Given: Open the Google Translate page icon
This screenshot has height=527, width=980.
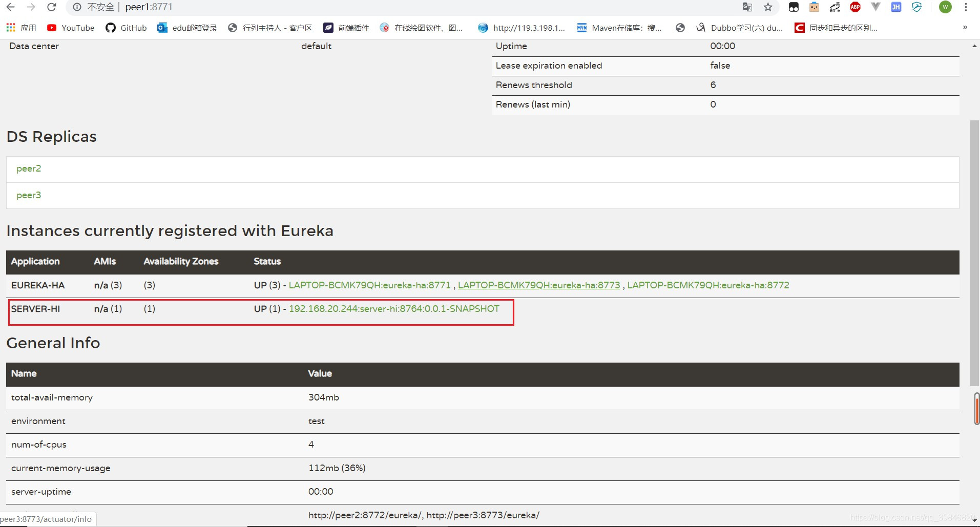Looking at the screenshot, I should [x=747, y=7].
